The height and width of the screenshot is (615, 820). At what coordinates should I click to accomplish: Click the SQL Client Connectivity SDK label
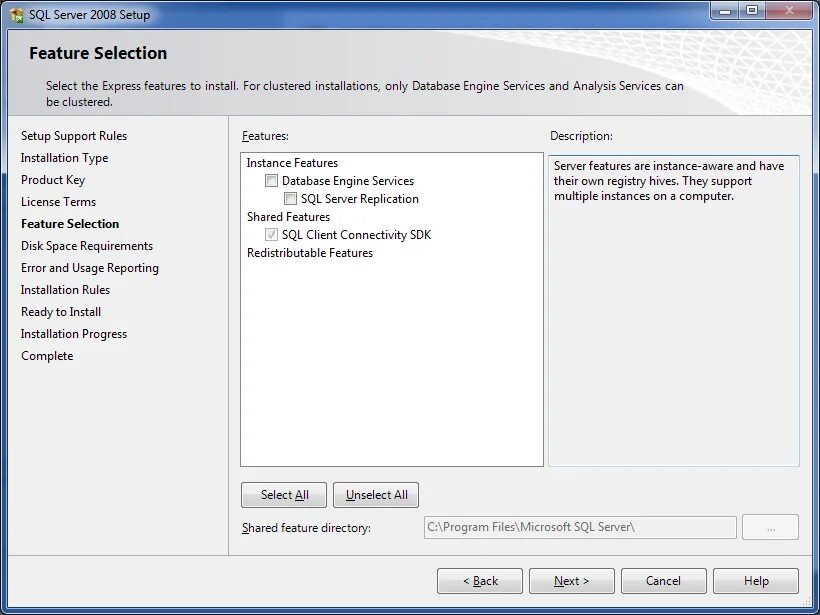[x=356, y=235]
